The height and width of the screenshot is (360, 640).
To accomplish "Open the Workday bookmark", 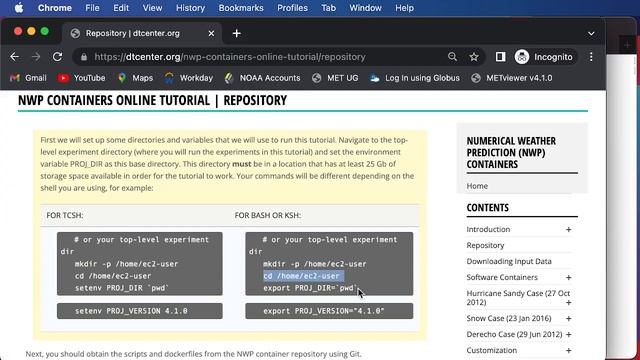I will point(189,78).
